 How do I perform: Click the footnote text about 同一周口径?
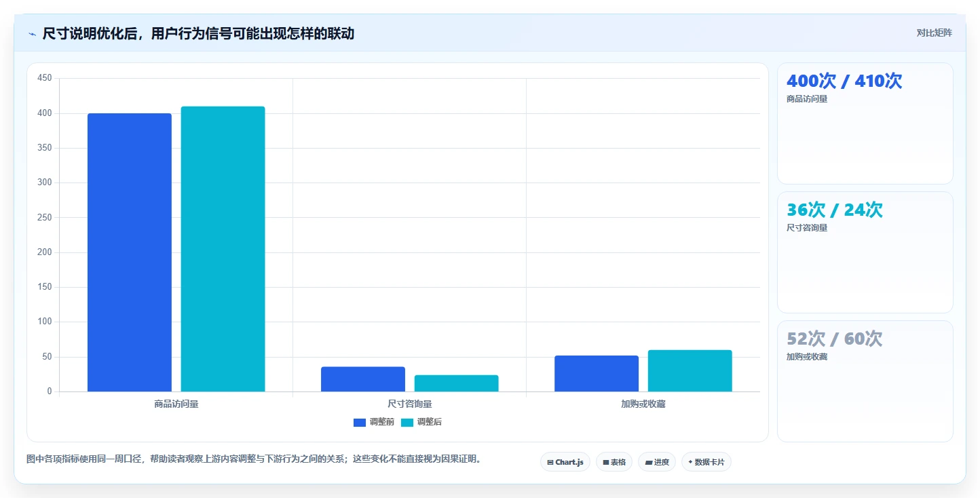(x=255, y=459)
